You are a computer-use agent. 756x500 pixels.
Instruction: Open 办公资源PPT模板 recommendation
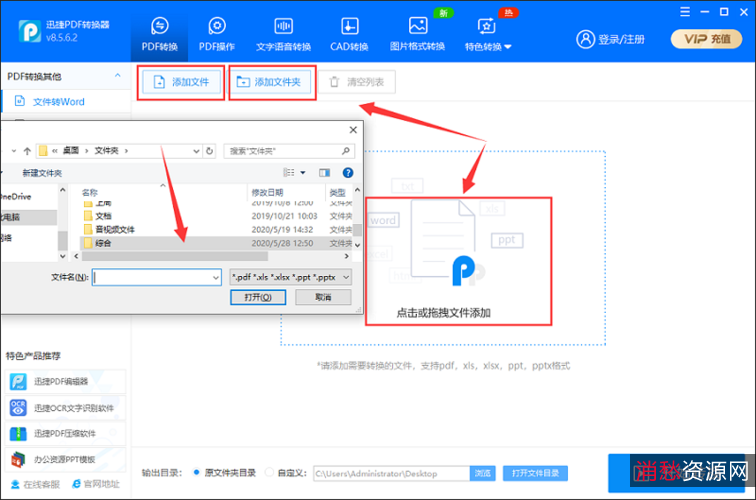[65, 459]
